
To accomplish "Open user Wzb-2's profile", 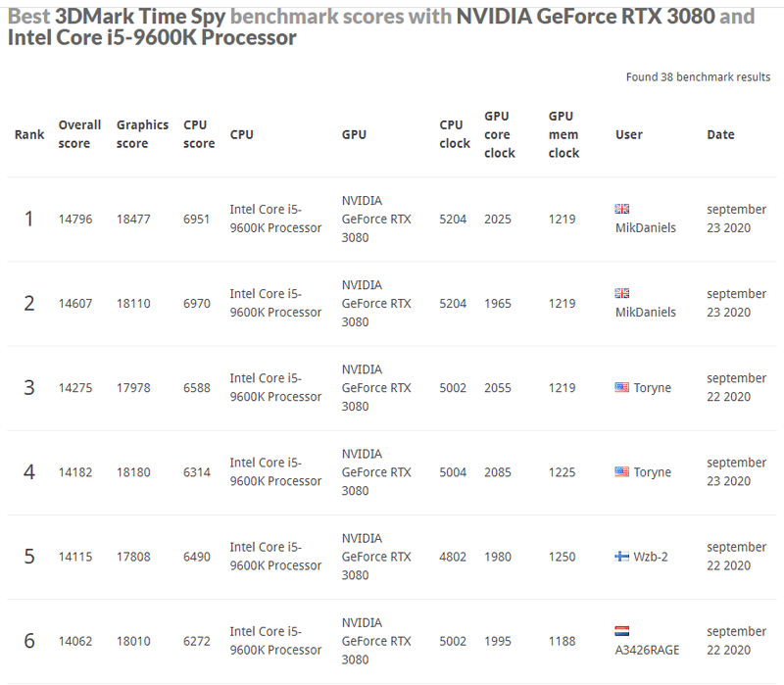I will [651, 557].
